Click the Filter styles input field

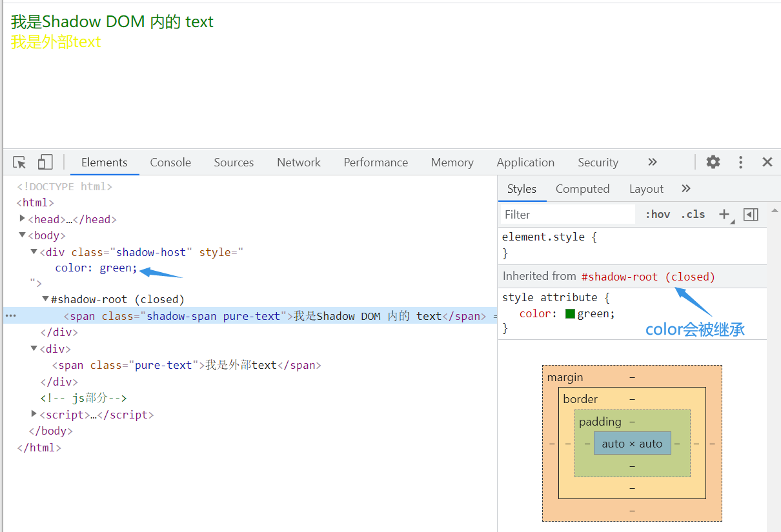(x=568, y=215)
